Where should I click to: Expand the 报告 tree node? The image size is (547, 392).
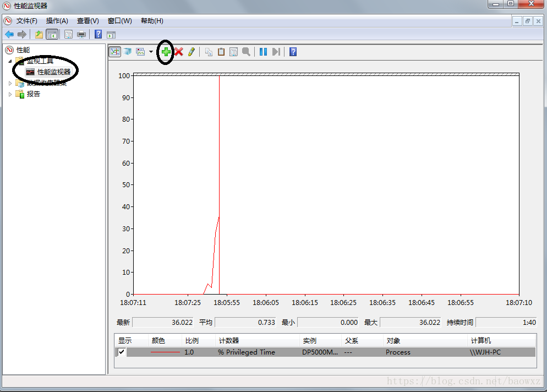(10, 94)
